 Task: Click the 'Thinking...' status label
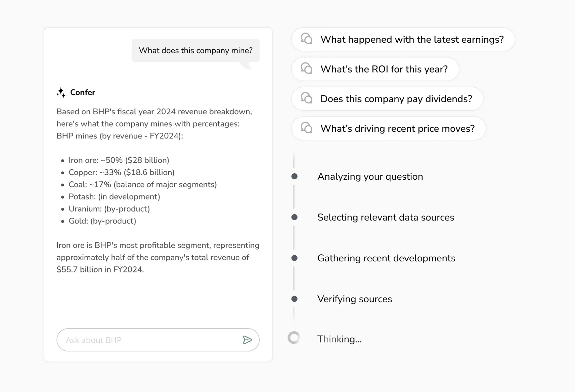(x=340, y=339)
